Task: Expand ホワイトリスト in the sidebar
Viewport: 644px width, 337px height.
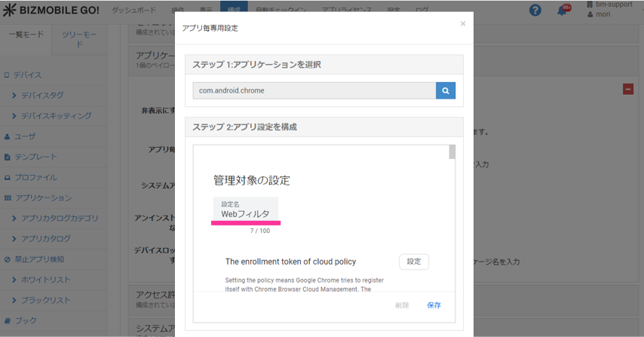Action: click(x=45, y=280)
